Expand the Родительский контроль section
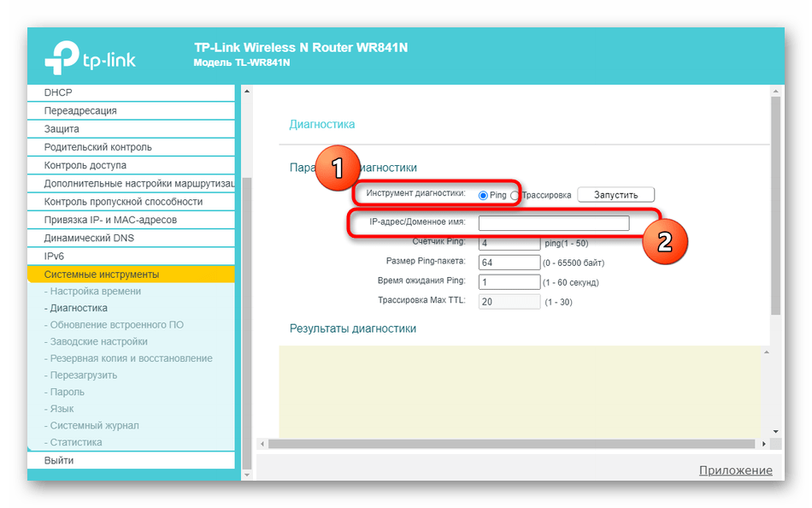Image resolution: width=812 pixels, height=508 pixels. coord(97,147)
